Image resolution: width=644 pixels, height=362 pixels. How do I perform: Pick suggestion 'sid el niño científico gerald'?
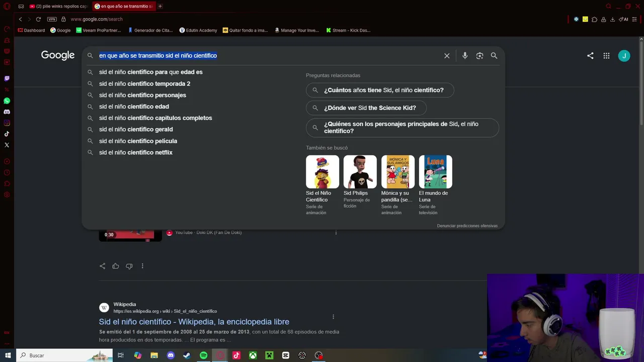click(x=136, y=129)
